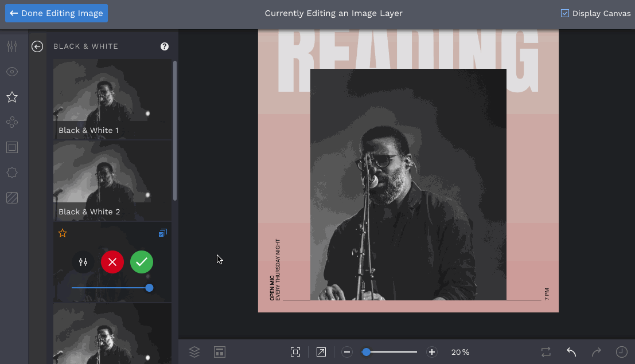Click the fit to screen icon
Screen dimensions: 635x364
click(x=295, y=352)
